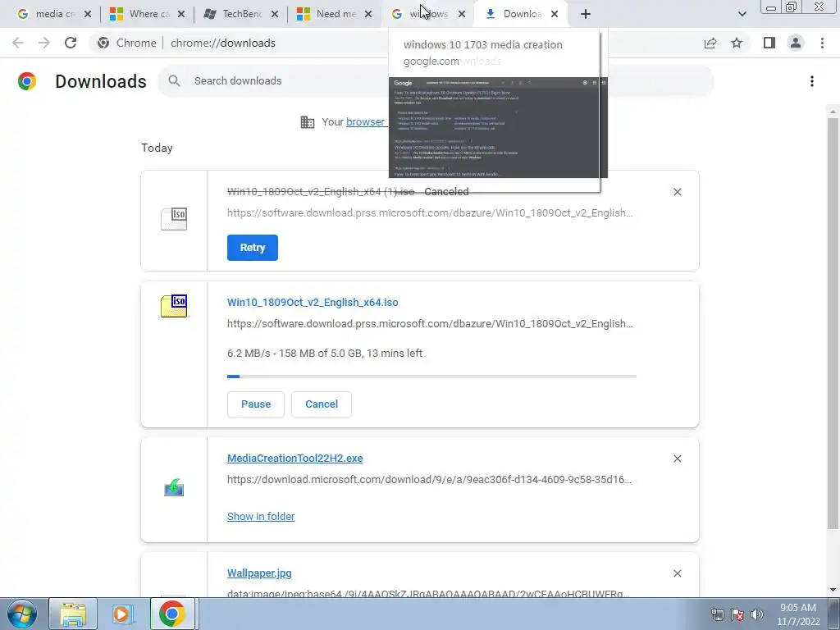The height and width of the screenshot is (630, 840).
Task: Click the greyed ISO icon of canceled file
Action: [174, 219]
